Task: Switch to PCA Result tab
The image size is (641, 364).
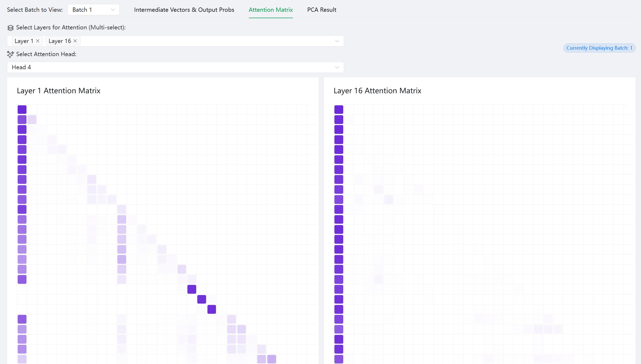Action: [x=322, y=10]
